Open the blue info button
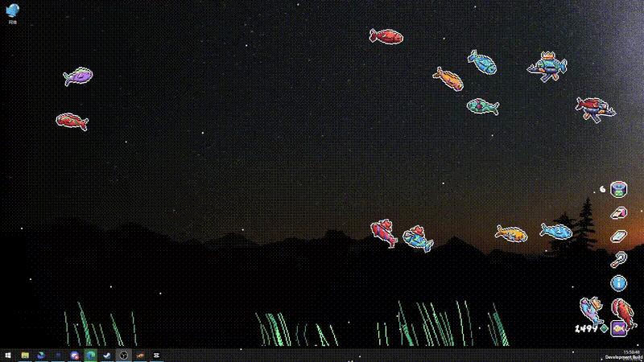Screen dimensions: 644x362 point(618,282)
